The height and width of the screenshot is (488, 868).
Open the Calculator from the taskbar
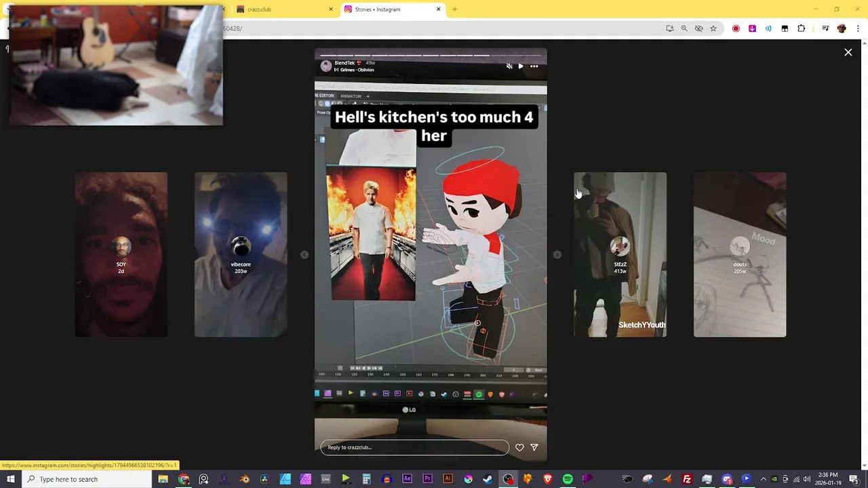[x=366, y=479]
